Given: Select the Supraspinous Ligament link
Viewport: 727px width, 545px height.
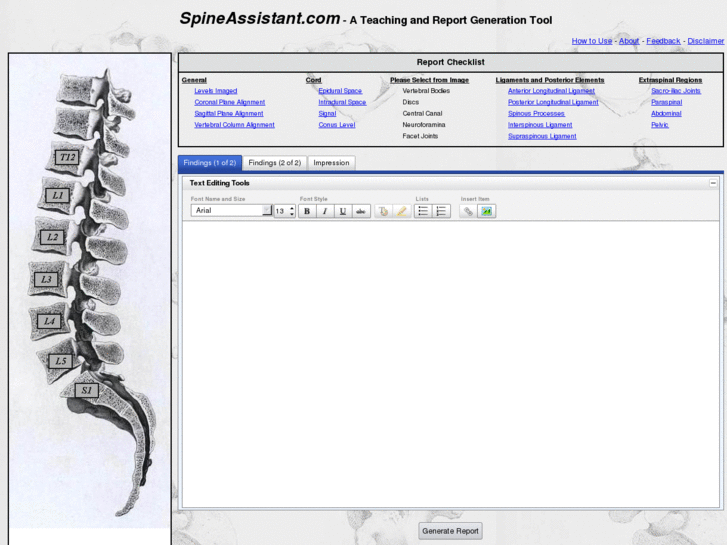Looking at the screenshot, I should click(x=542, y=136).
